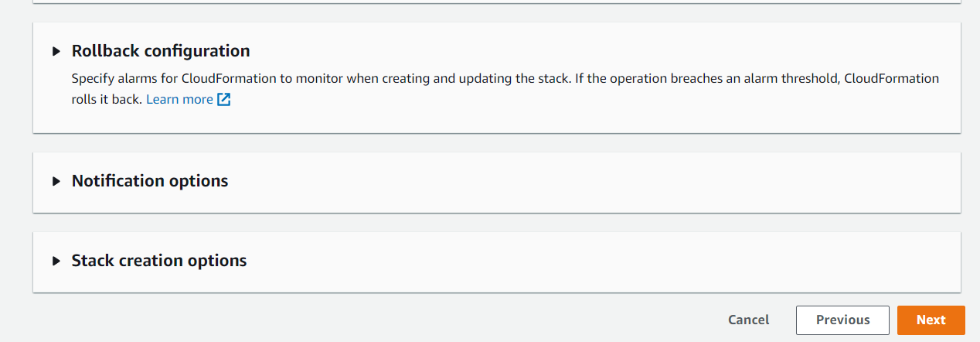The image size is (980, 342).
Task: Cancel the stack creation wizard
Action: click(x=748, y=320)
